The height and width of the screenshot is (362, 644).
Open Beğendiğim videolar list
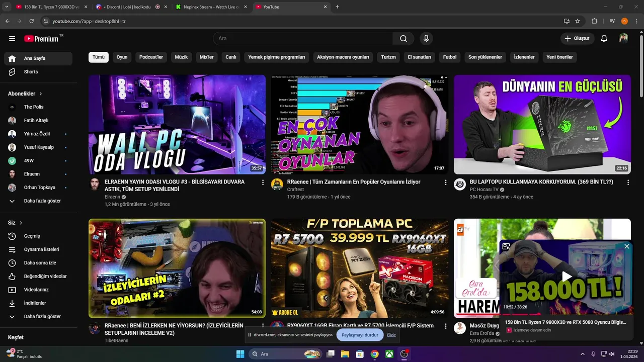[x=38, y=277]
